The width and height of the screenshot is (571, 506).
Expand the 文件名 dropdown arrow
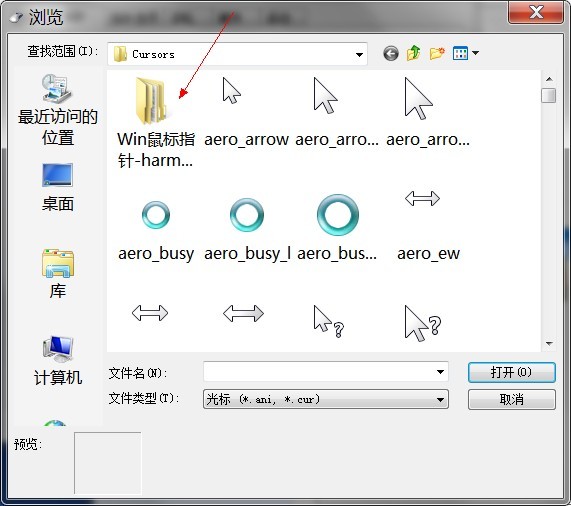(440, 372)
